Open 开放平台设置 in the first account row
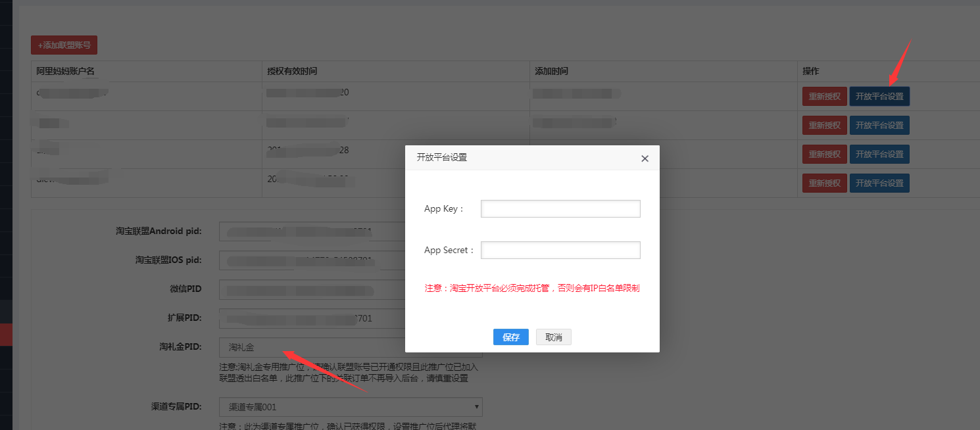This screenshot has height=430, width=980. 879,97
